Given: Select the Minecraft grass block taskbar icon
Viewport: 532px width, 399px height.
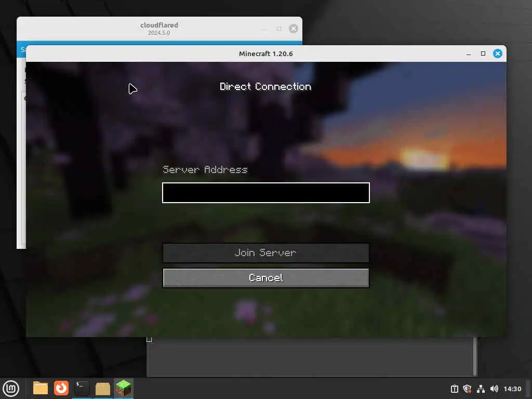Looking at the screenshot, I should click(x=124, y=388).
